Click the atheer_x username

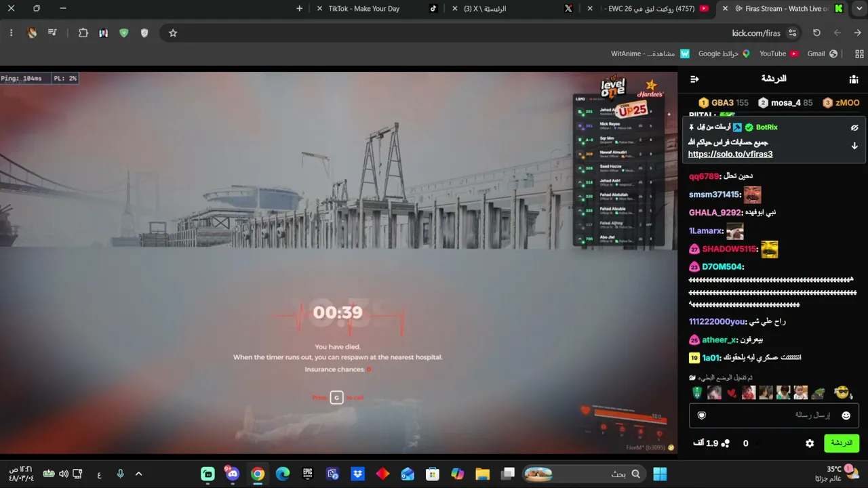(719, 340)
